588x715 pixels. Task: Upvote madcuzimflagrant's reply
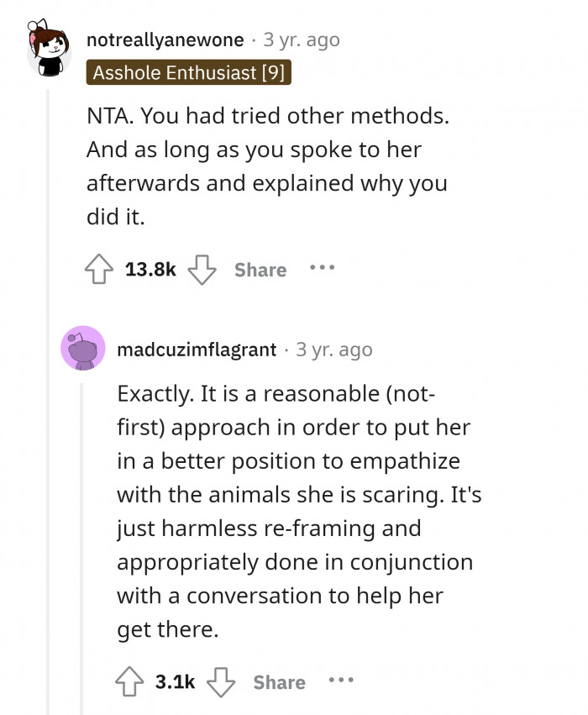pyautogui.click(x=132, y=681)
